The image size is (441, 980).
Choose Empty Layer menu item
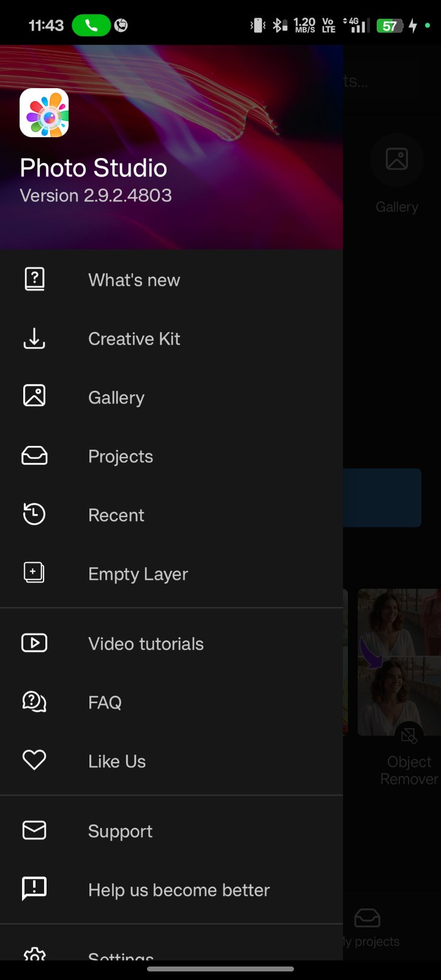pyautogui.click(x=138, y=574)
